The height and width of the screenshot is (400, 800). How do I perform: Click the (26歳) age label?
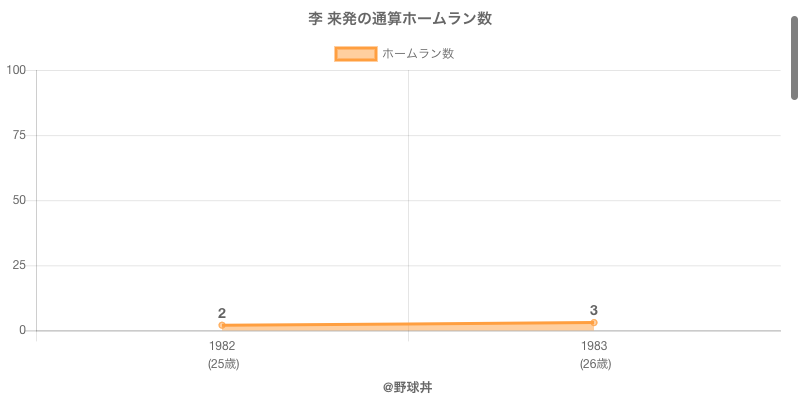595,364
